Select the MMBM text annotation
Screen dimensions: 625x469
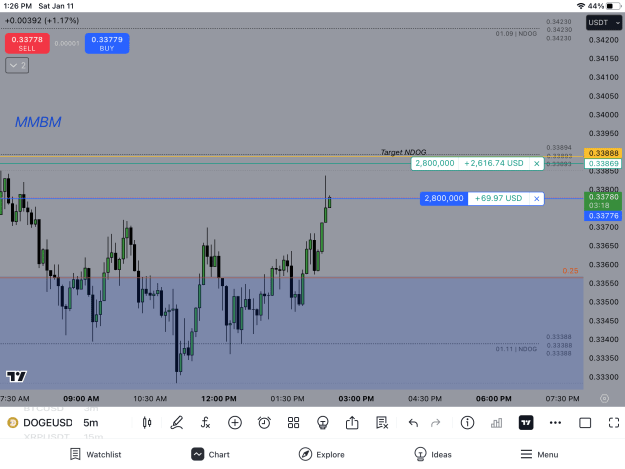[x=38, y=122]
